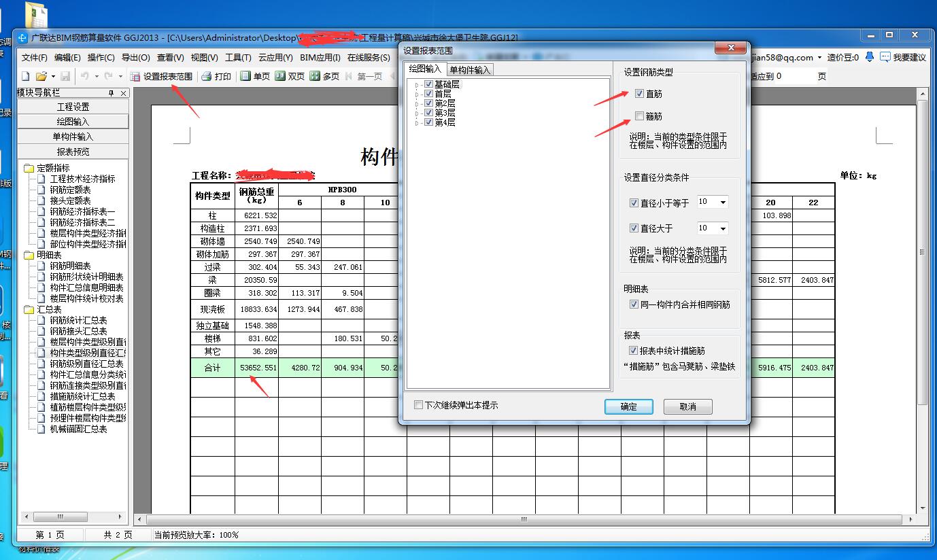Switch to 绘图输入 tab in dialog

(425, 69)
